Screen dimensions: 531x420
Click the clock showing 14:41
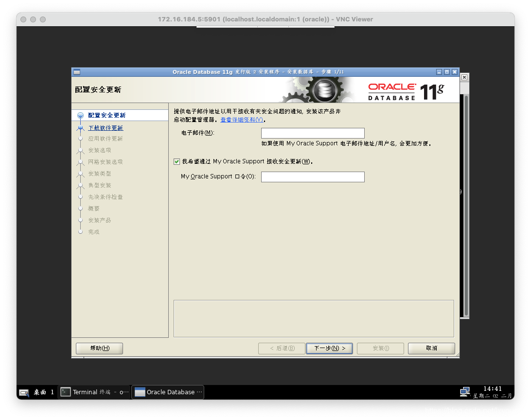(492, 388)
